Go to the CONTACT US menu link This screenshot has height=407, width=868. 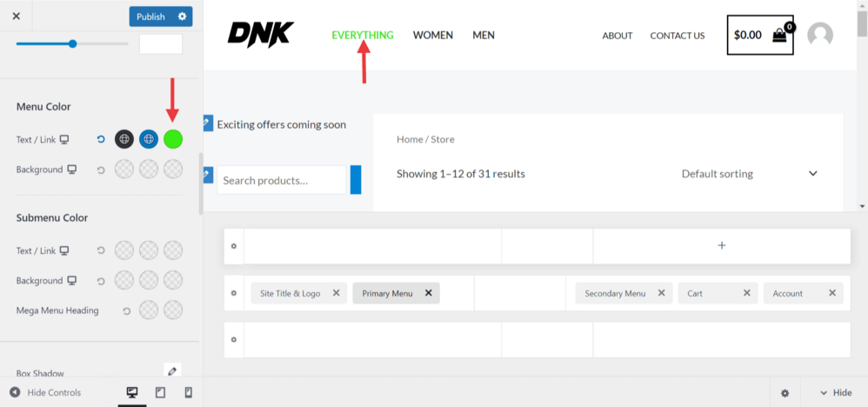677,36
